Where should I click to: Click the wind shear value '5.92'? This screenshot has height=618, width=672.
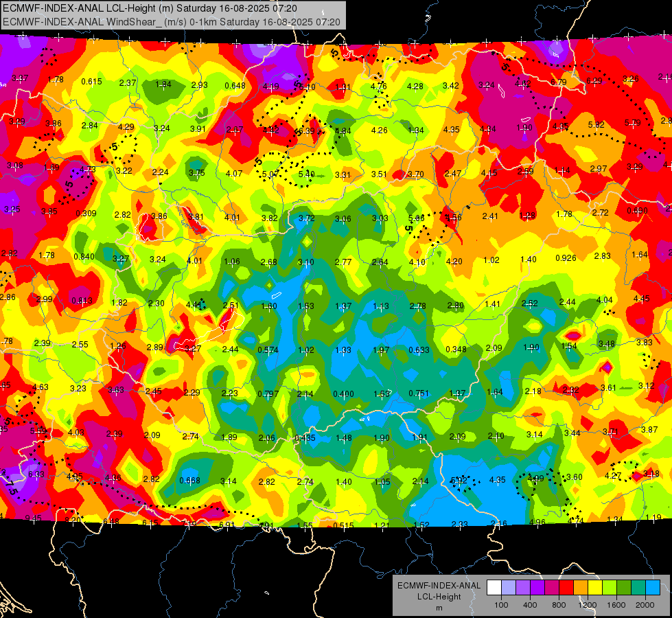tap(458, 481)
